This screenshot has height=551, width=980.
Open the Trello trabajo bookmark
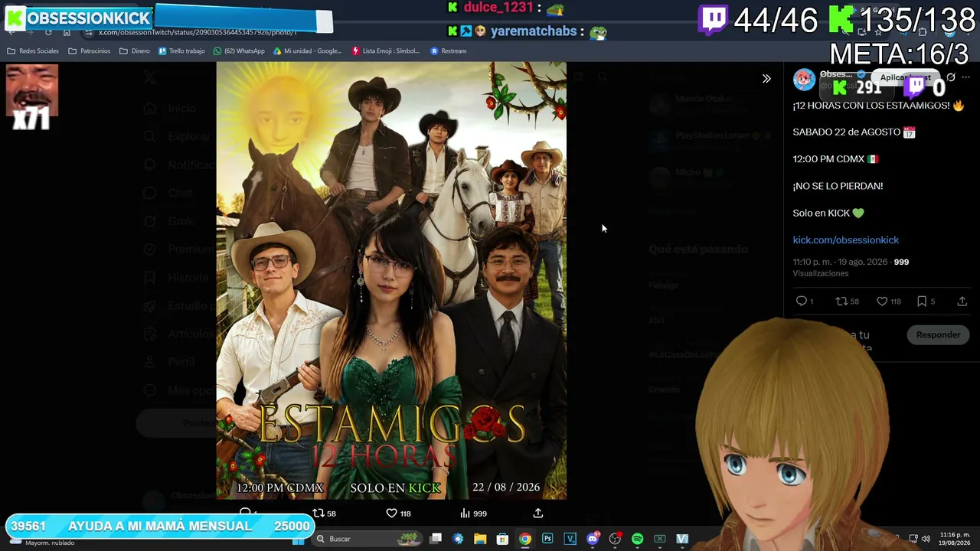coord(181,51)
